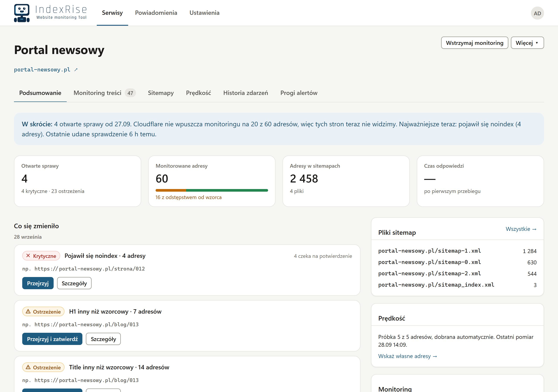This screenshot has height=392, width=558.
Task: Open the Progi alertów tab
Action: (x=299, y=93)
